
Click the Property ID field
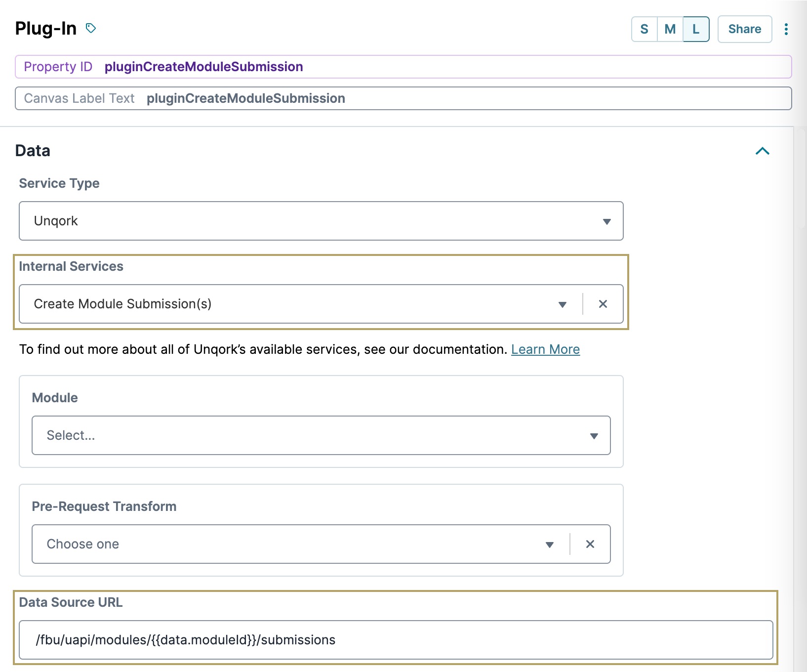(403, 67)
